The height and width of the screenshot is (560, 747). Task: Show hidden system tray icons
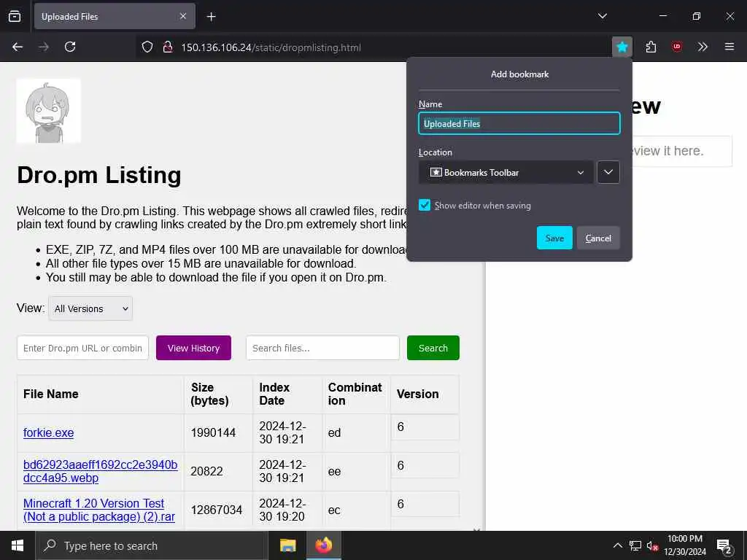pyautogui.click(x=617, y=545)
